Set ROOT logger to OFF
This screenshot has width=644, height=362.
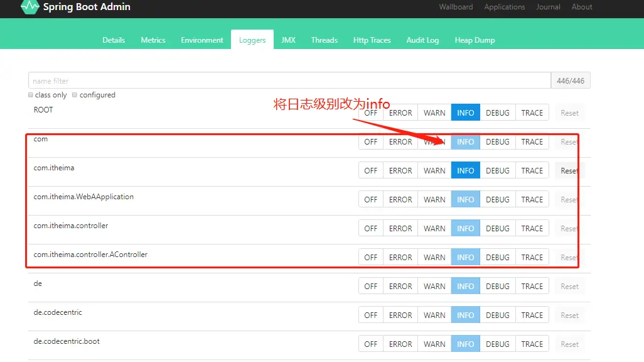point(370,112)
